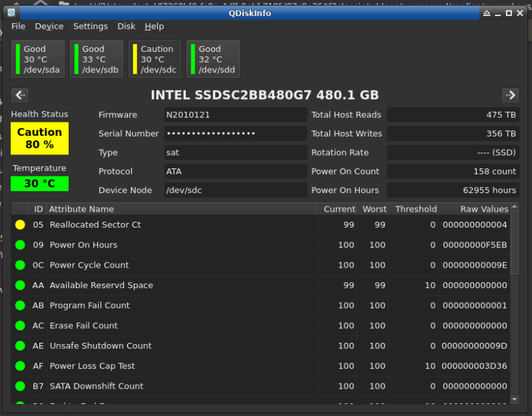Click the Power On Hours value 62955 hours
This screenshot has width=532, height=416.
[453, 190]
